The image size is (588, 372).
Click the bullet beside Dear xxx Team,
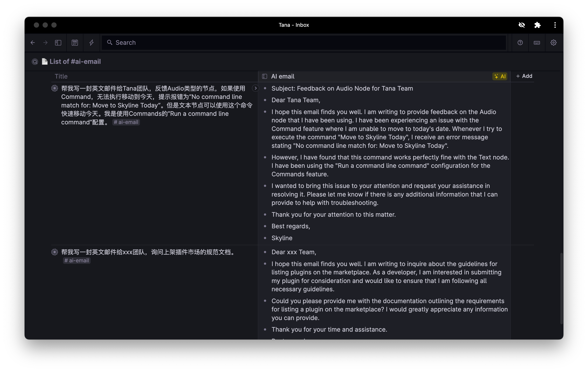[x=265, y=252]
